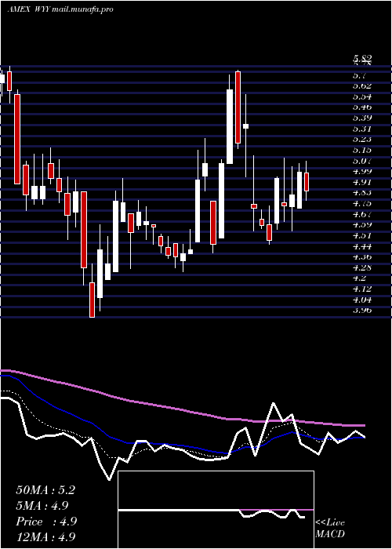Click the 4.75 price axis label
The image size is (392, 549).
(x=362, y=203)
